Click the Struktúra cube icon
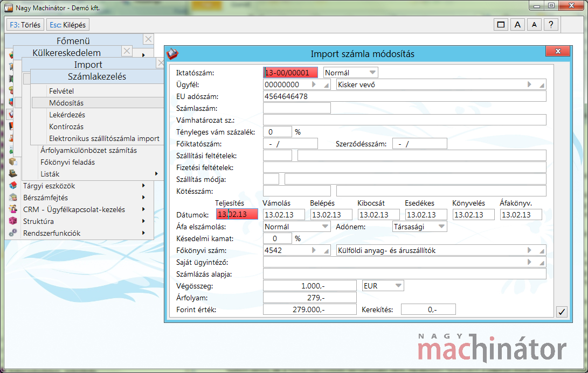Screen dimensions: 588x373 point(13,221)
